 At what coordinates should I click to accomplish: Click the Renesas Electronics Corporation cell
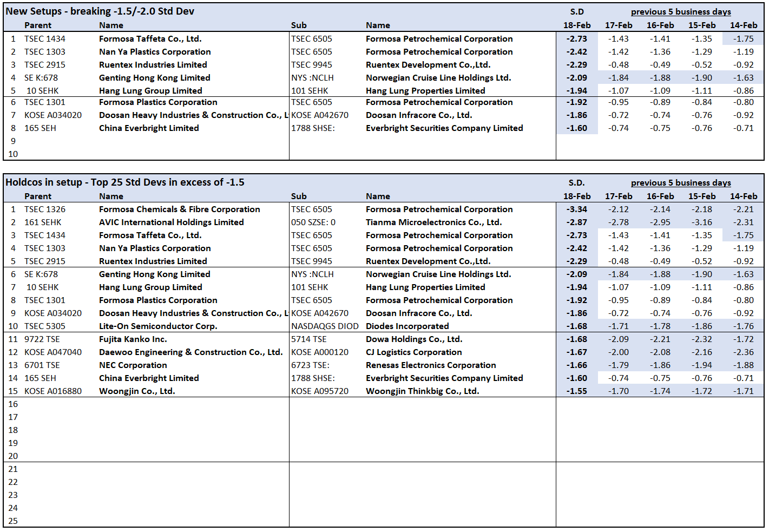click(431, 365)
